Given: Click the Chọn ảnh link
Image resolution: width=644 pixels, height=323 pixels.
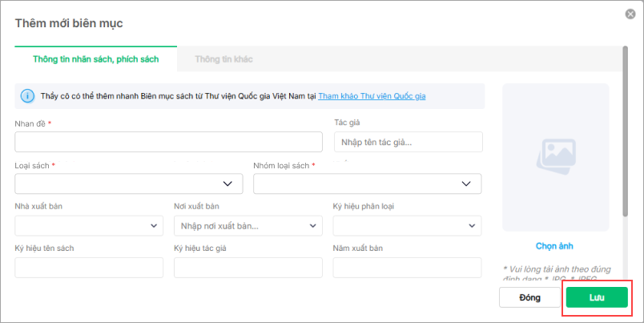Looking at the screenshot, I should [554, 246].
